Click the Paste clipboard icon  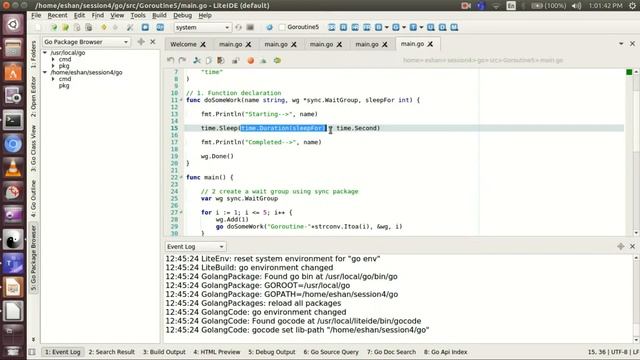coord(221,60)
